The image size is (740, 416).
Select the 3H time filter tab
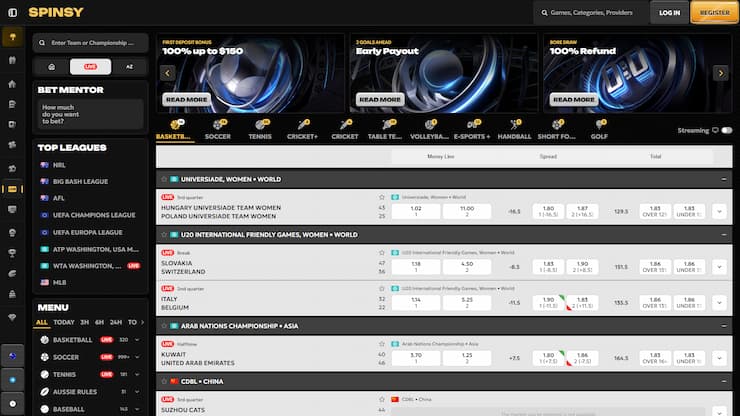coord(84,322)
